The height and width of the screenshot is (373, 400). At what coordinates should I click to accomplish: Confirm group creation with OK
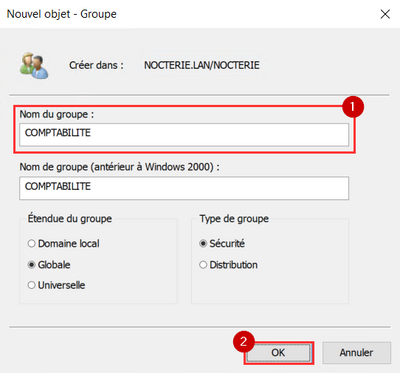click(278, 353)
